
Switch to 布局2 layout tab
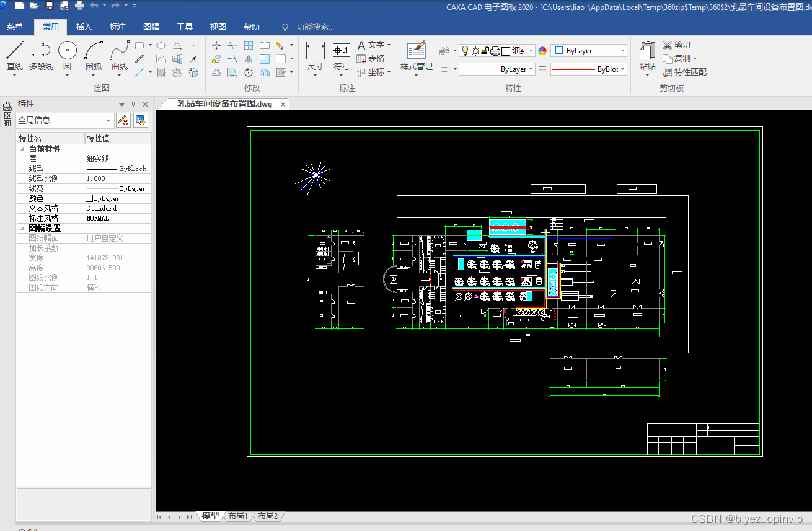click(268, 516)
